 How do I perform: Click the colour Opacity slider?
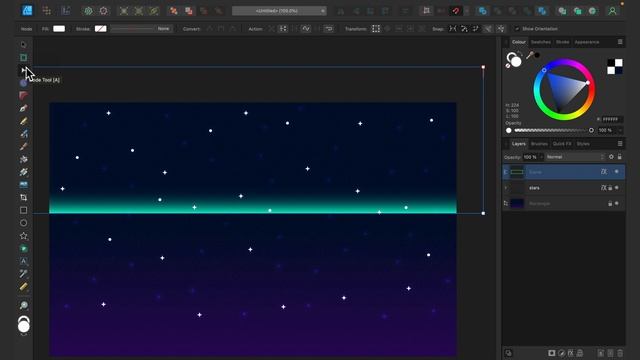[x=551, y=130]
